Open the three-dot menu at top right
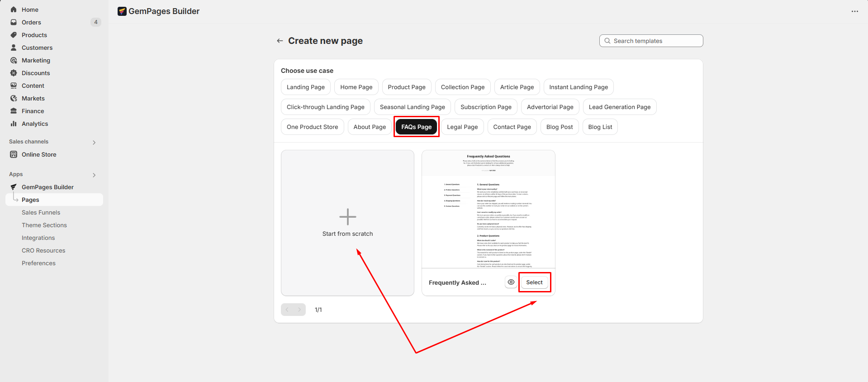Image resolution: width=868 pixels, height=382 pixels. (x=854, y=11)
